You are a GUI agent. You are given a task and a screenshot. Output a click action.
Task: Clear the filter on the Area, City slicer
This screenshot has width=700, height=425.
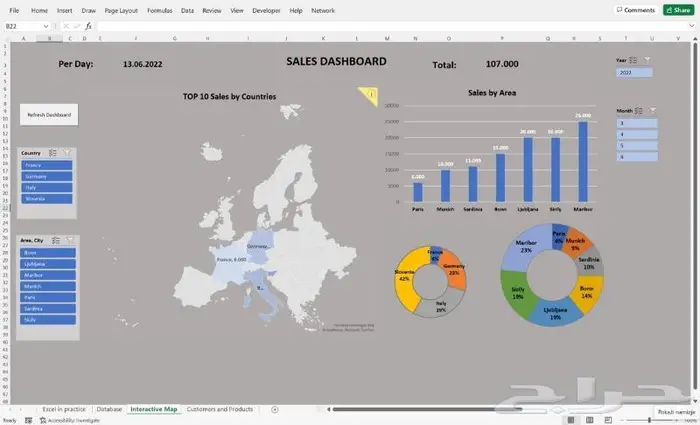click(x=70, y=241)
